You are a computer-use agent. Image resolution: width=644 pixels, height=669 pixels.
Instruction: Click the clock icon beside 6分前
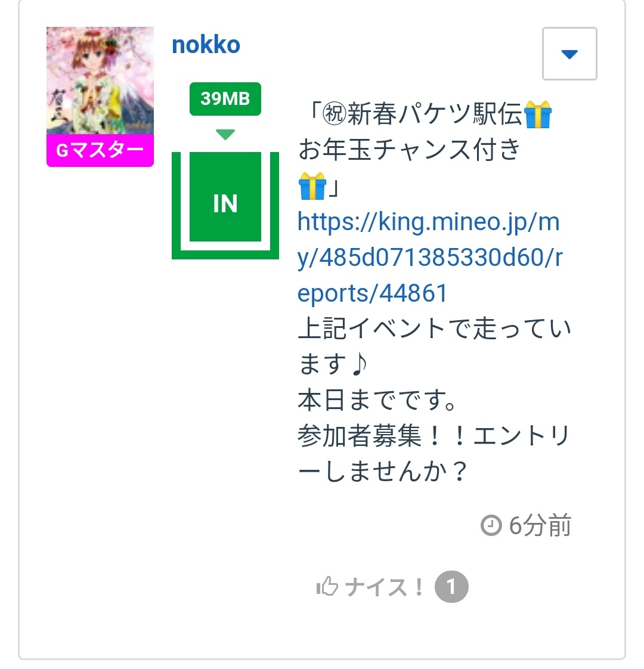[x=491, y=526]
